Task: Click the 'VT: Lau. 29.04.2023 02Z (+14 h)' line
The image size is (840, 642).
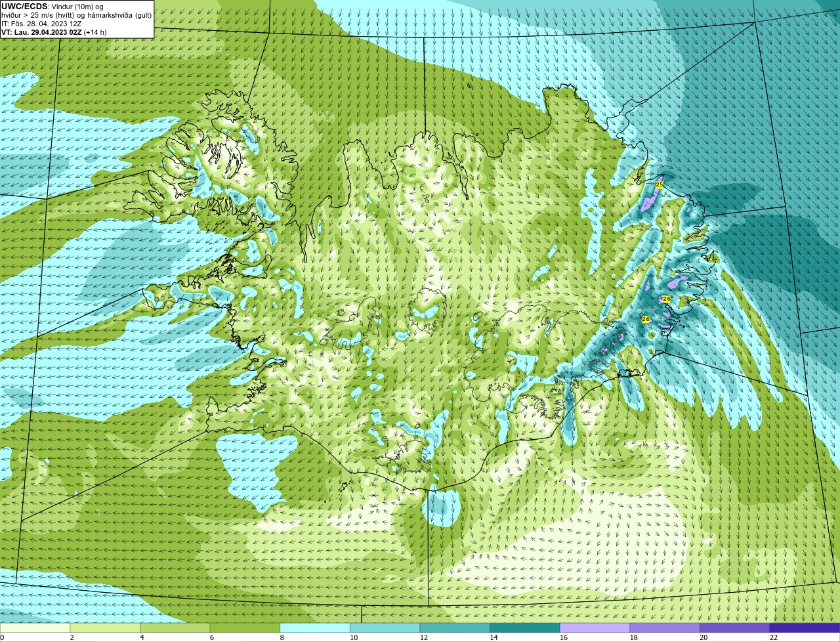Action: 54,32
